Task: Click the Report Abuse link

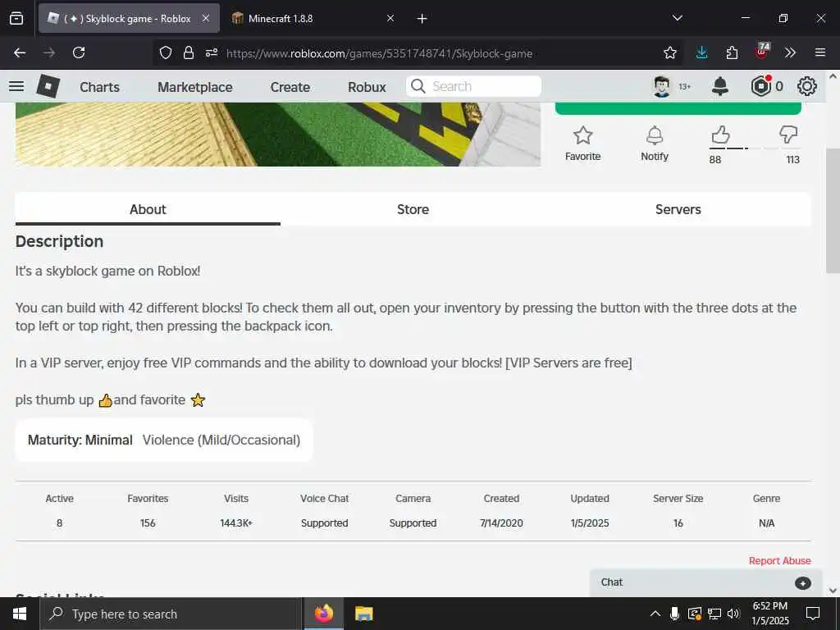Action: tap(779, 560)
